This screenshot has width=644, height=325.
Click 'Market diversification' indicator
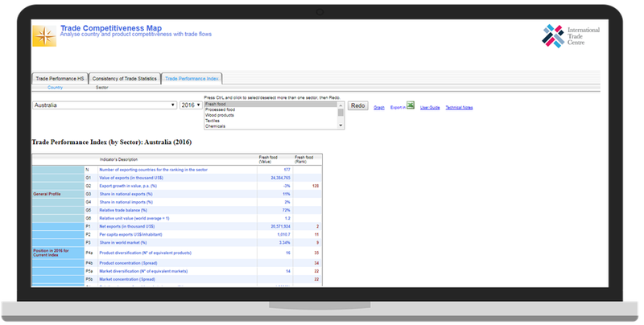click(143, 271)
